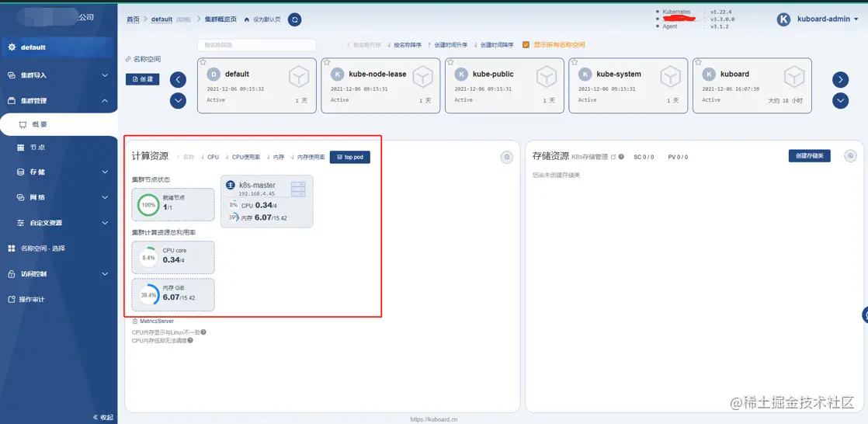Screen dimensions: 868x424
Task: Click the home icon before 设为默认页
Action: click(247, 19)
